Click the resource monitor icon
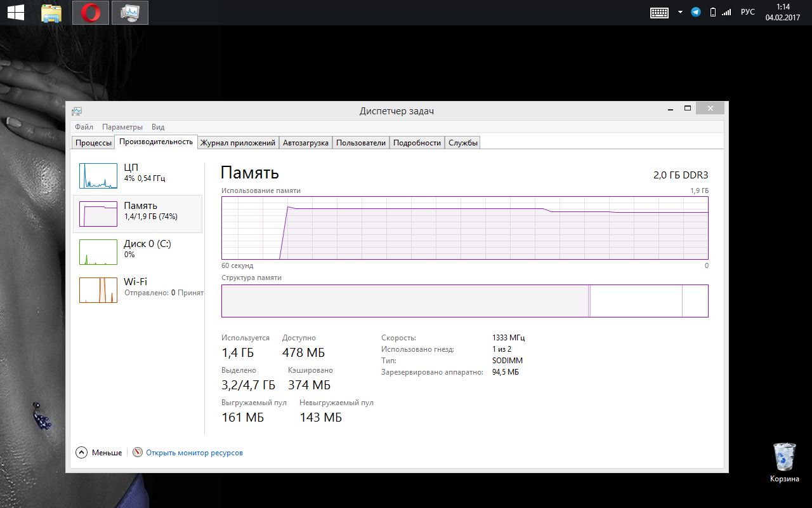The image size is (812, 508). (138, 453)
